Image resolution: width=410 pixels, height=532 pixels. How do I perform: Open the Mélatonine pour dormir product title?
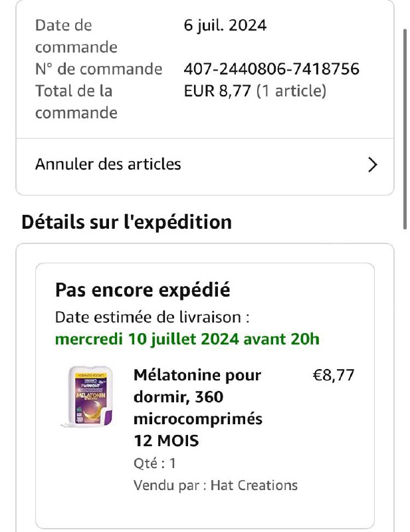tap(198, 408)
